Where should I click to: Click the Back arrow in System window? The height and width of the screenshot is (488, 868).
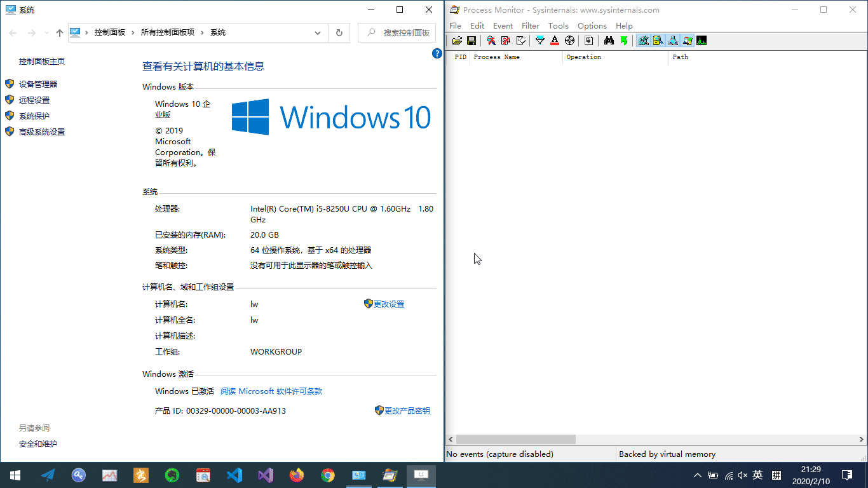coord(13,32)
